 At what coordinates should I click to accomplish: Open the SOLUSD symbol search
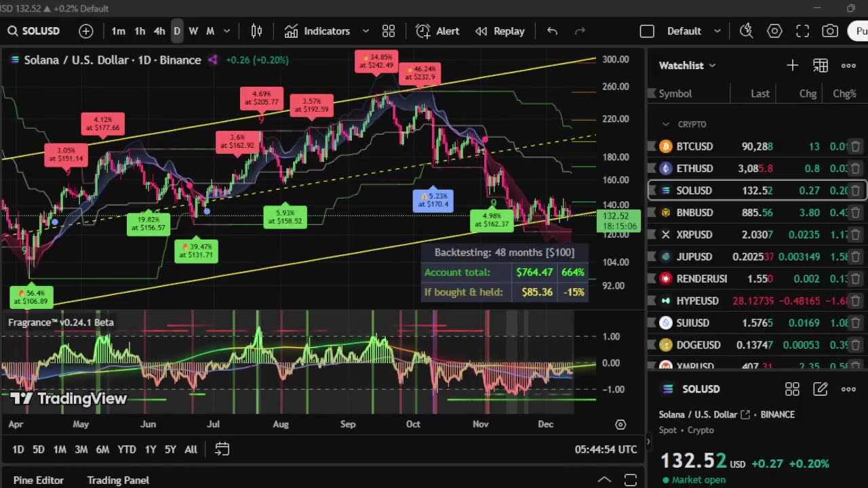pos(34,31)
